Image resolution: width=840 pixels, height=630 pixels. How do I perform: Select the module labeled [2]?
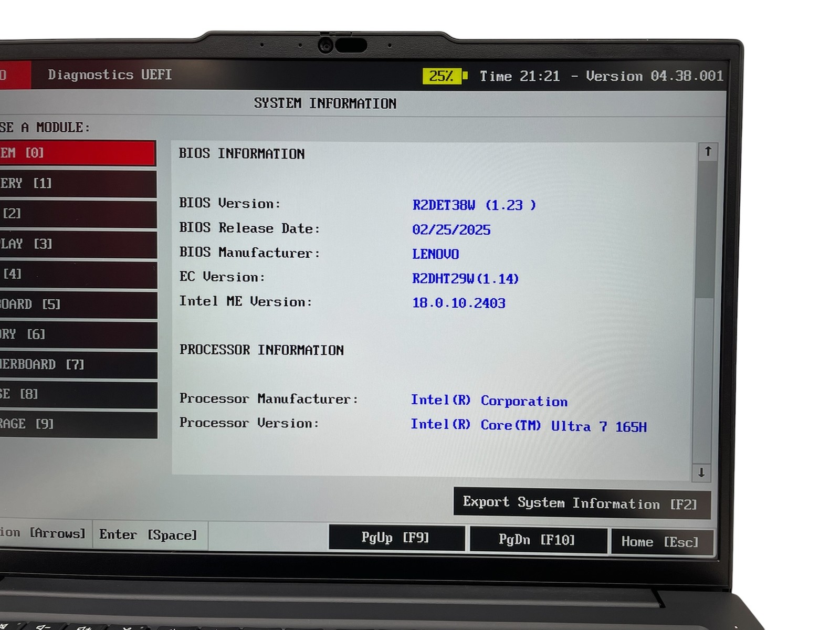78,214
